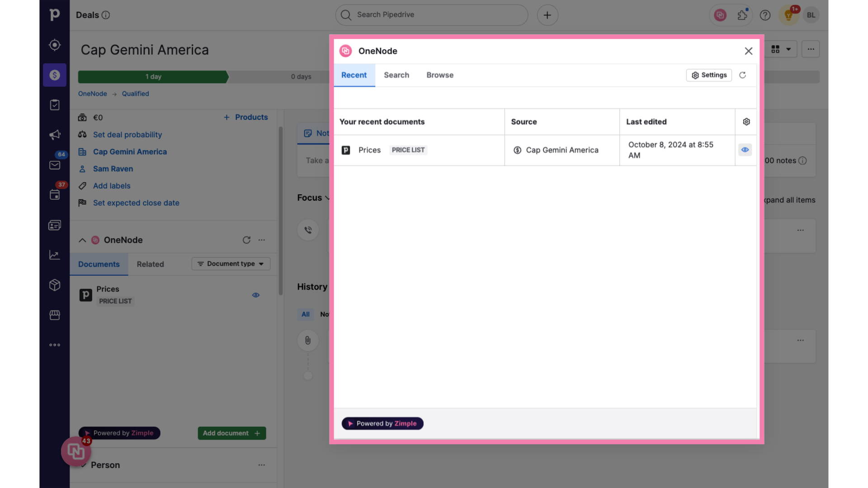
Task: Toggle eye icon for Prices in sidebar panel
Action: click(256, 295)
